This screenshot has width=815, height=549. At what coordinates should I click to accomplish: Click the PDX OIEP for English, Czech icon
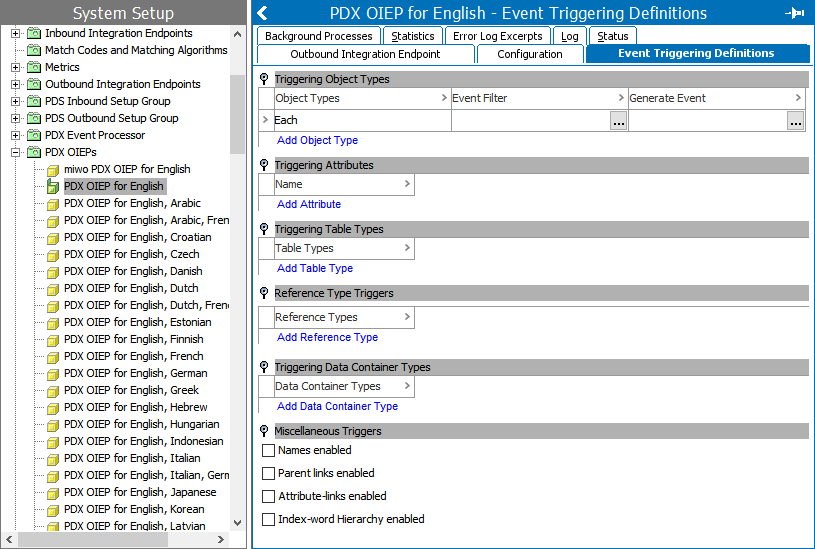click(x=52, y=255)
